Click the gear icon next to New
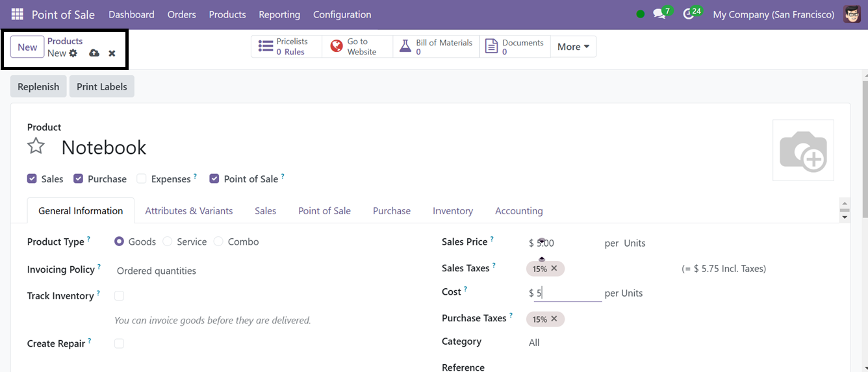The image size is (868, 372). [73, 53]
